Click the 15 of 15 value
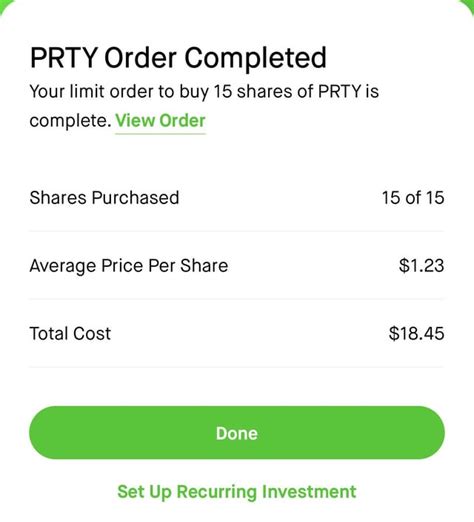Viewport: 474px width, 522px height. 413,197
